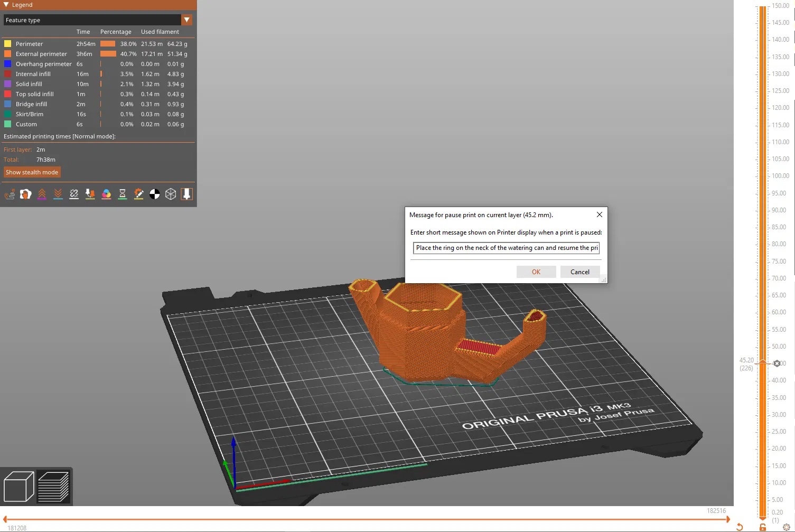Toggle Top solid infill feature row
This screenshot has height=532, width=795.
point(98,94)
